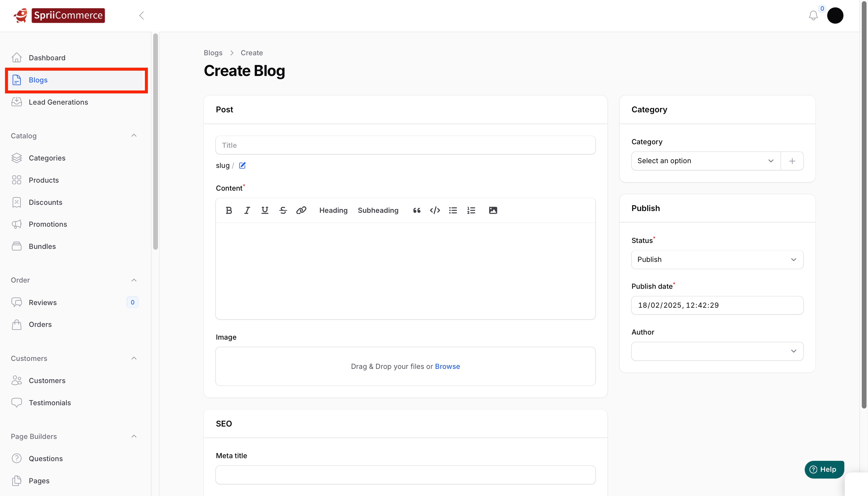Click the Publish date field
868x496 pixels.
tap(717, 305)
